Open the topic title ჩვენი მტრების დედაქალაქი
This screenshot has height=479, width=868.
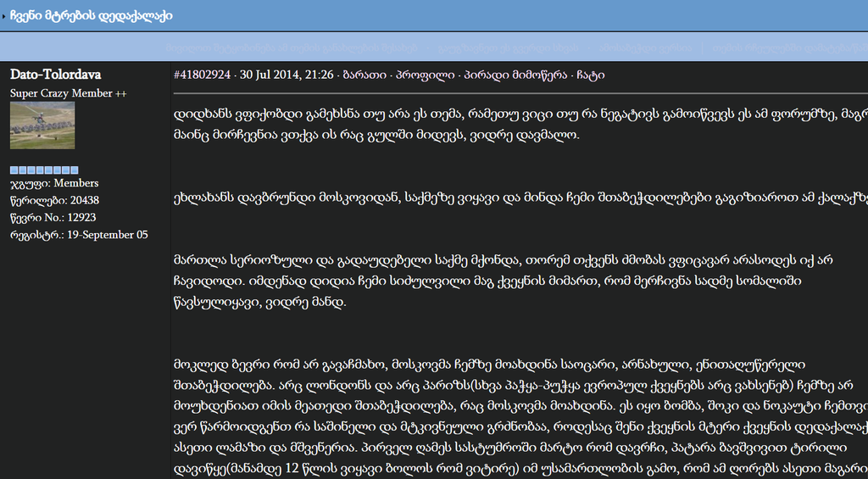(x=92, y=16)
